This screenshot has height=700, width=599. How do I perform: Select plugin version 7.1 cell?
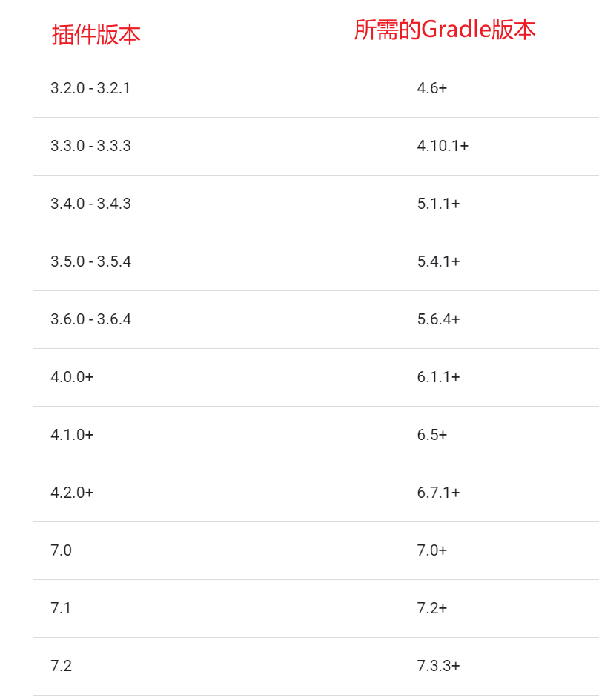[61, 608]
